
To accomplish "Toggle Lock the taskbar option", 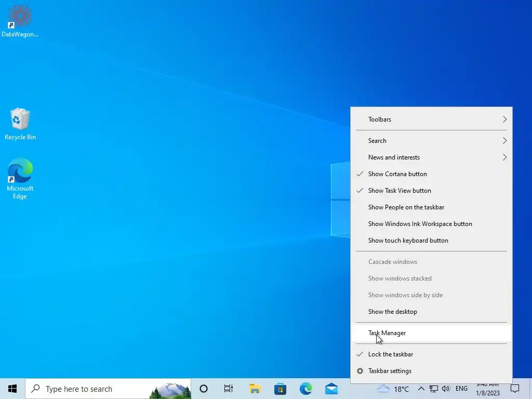I will [431, 354].
